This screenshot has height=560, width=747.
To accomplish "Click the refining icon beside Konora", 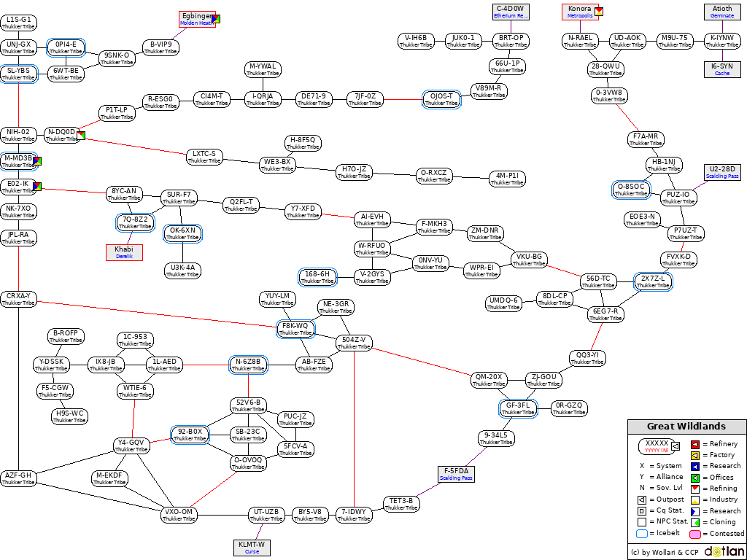I will click(x=599, y=12).
